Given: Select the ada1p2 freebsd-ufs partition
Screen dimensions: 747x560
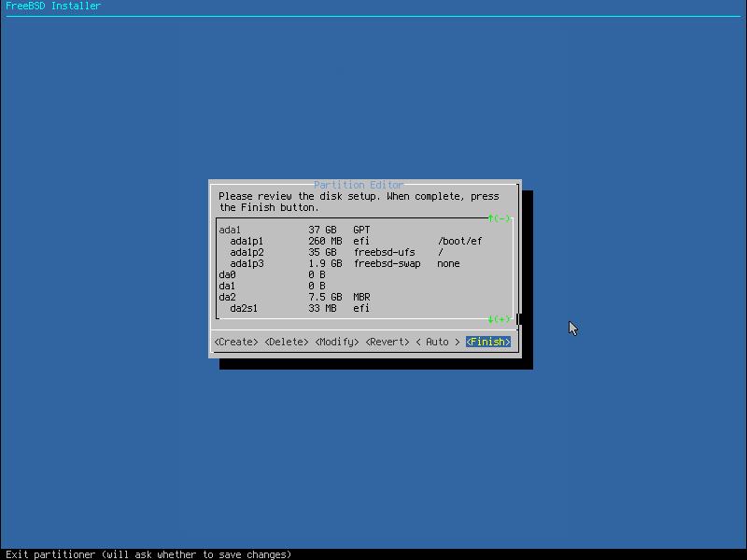Looking at the screenshot, I should point(364,252).
